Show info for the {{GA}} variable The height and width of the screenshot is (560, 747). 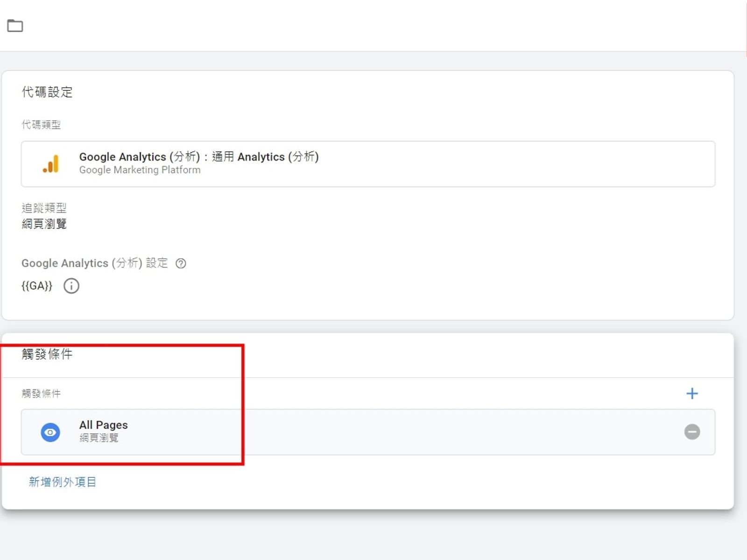click(71, 286)
